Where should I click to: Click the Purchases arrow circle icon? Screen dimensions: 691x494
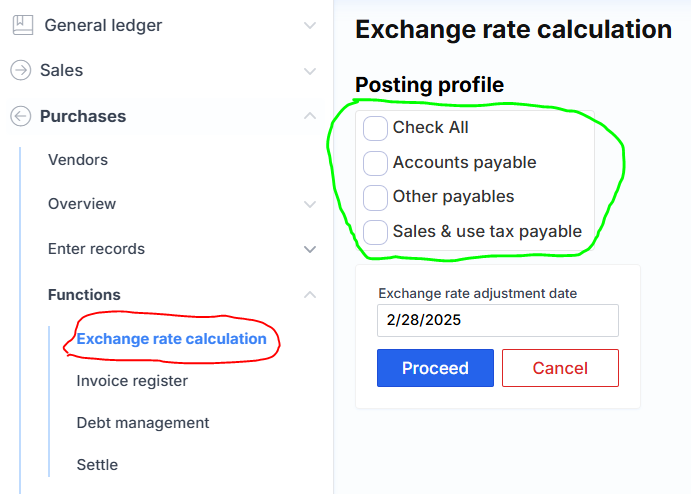pyautogui.click(x=20, y=116)
